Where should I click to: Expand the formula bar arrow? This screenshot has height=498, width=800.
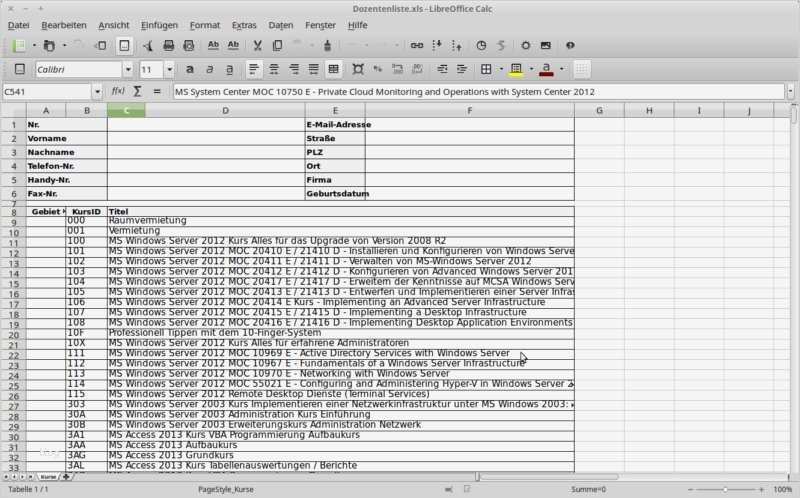790,92
